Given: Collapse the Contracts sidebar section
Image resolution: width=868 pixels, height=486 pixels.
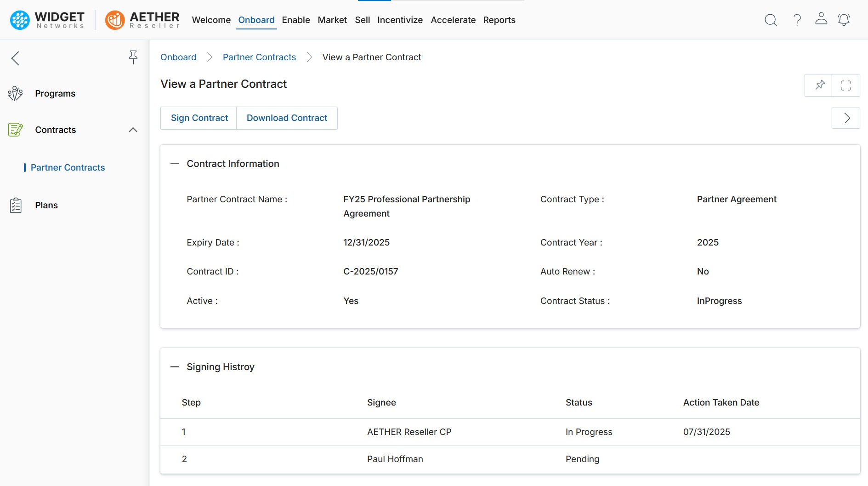Looking at the screenshot, I should click(x=133, y=130).
